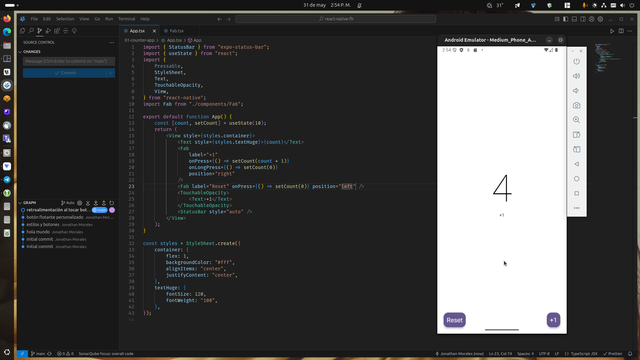Tap purple +1 floating button in emulator
The height and width of the screenshot is (360, 640).
pyautogui.click(x=553, y=320)
